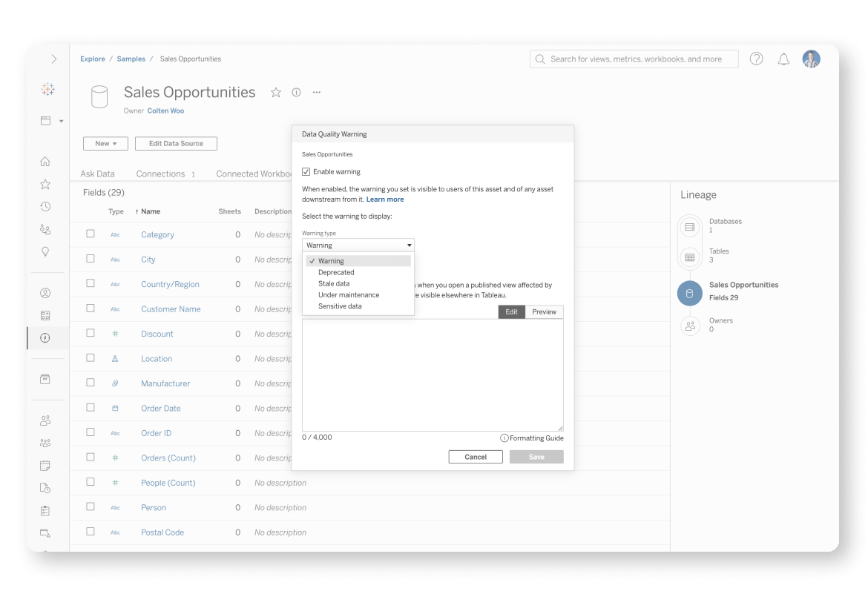Click the Databases lineage icon
The image size is (868, 594).
click(690, 227)
